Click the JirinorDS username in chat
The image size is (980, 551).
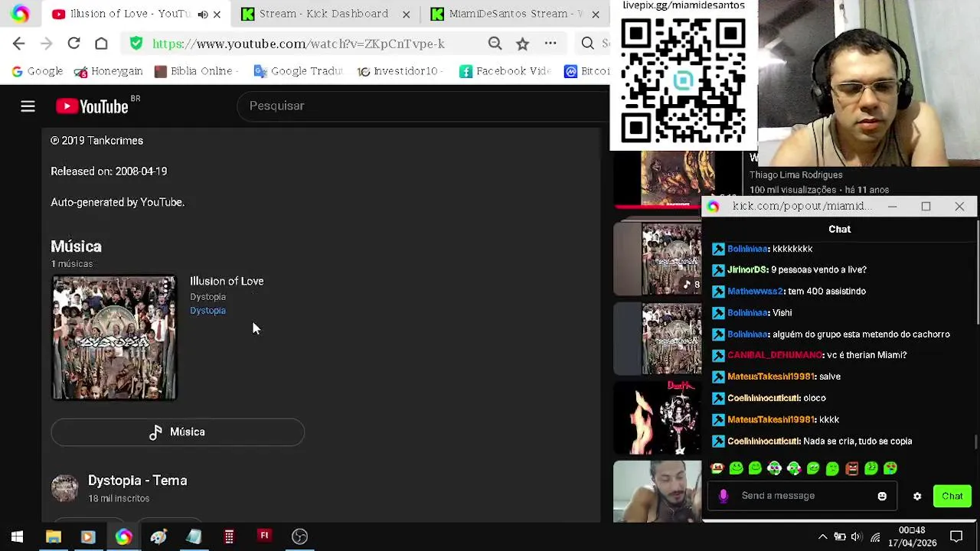click(x=747, y=269)
